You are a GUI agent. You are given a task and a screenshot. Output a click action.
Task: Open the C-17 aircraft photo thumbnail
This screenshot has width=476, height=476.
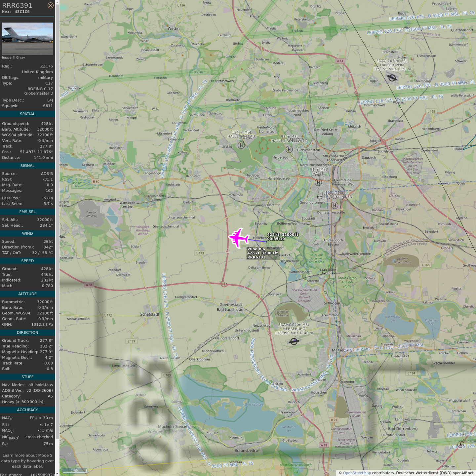27,39
